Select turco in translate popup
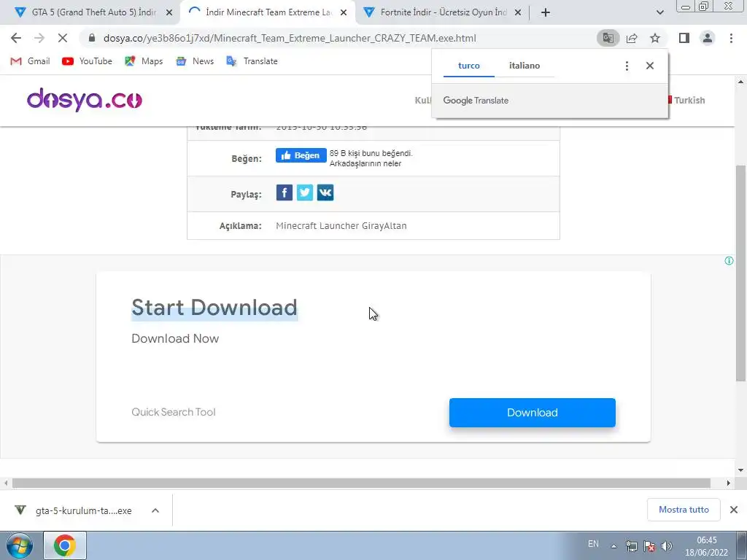 469,66
